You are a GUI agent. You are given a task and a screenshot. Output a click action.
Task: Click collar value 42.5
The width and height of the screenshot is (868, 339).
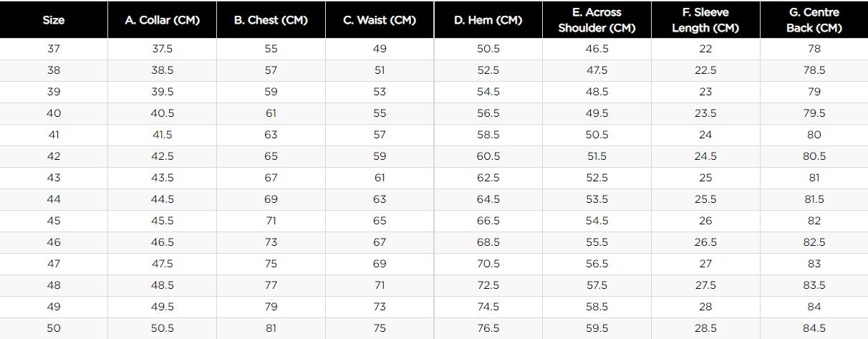162,156
